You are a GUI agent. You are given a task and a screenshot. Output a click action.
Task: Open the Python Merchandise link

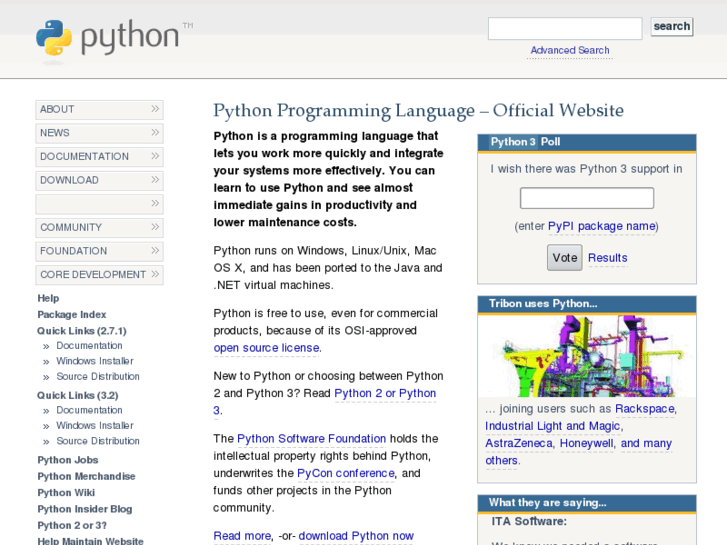click(86, 476)
